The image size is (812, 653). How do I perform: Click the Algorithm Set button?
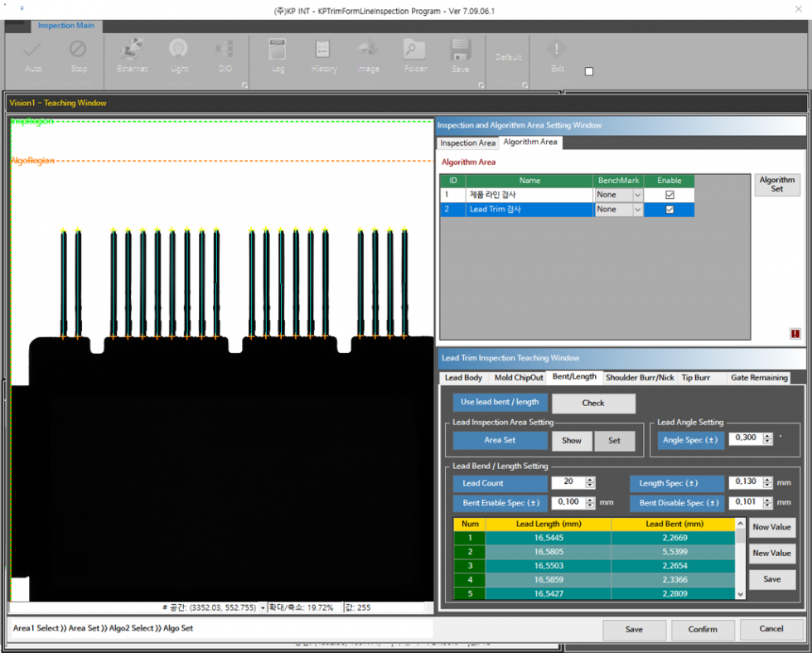[x=777, y=184]
